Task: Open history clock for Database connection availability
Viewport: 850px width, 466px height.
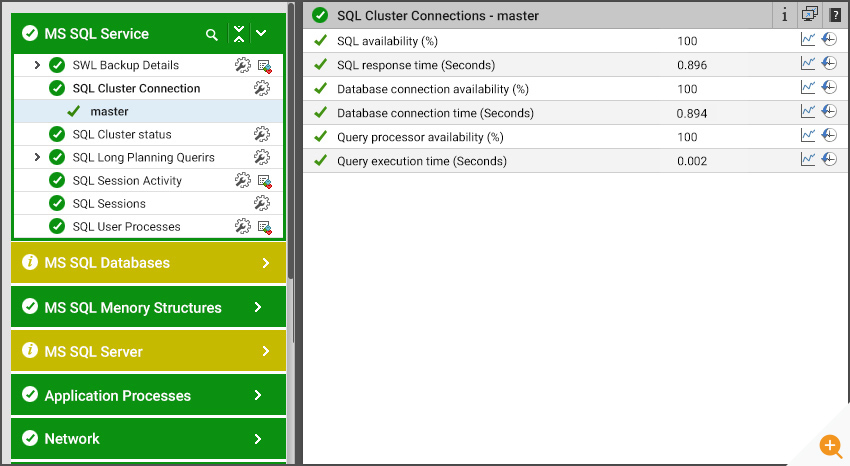Action: pyautogui.click(x=829, y=87)
